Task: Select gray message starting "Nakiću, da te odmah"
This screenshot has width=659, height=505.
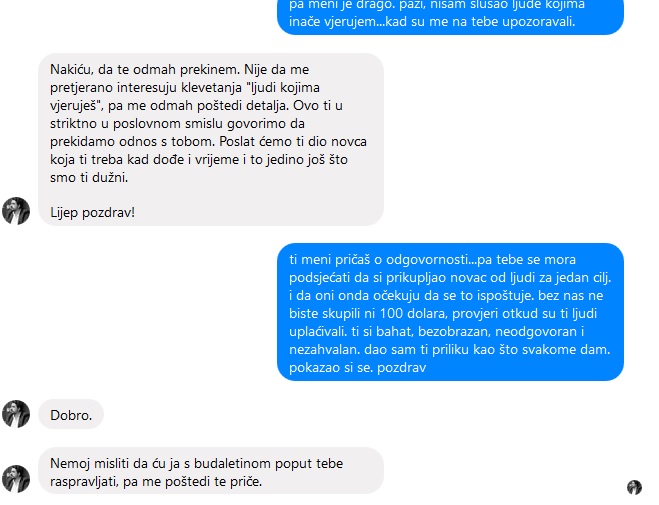Action: click(211, 139)
